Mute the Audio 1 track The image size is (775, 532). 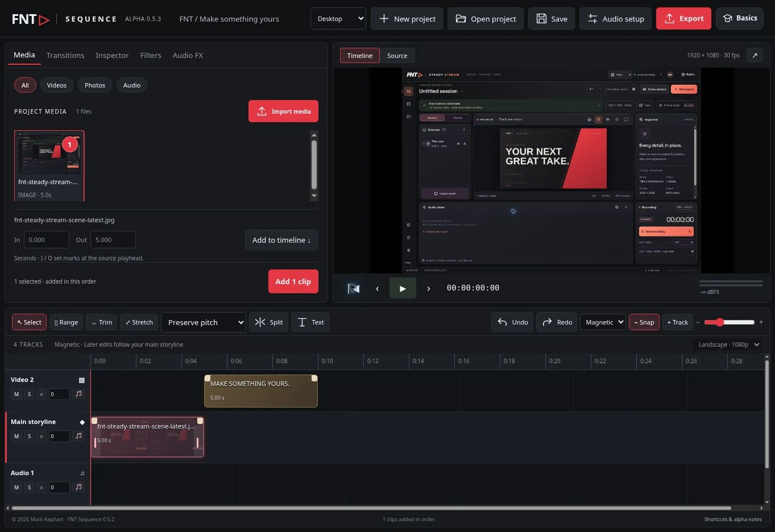(16, 487)
